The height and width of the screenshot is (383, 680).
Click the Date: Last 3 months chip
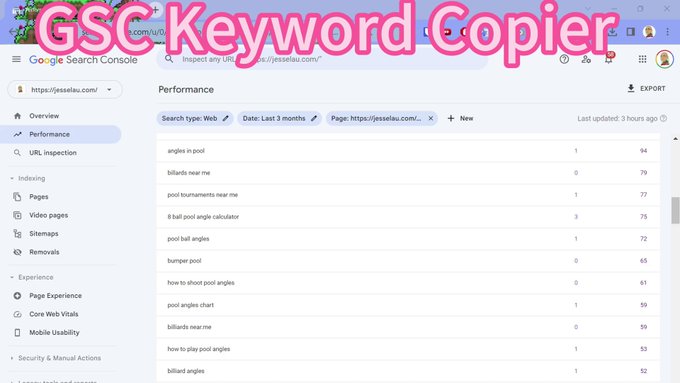click(279, 118)
